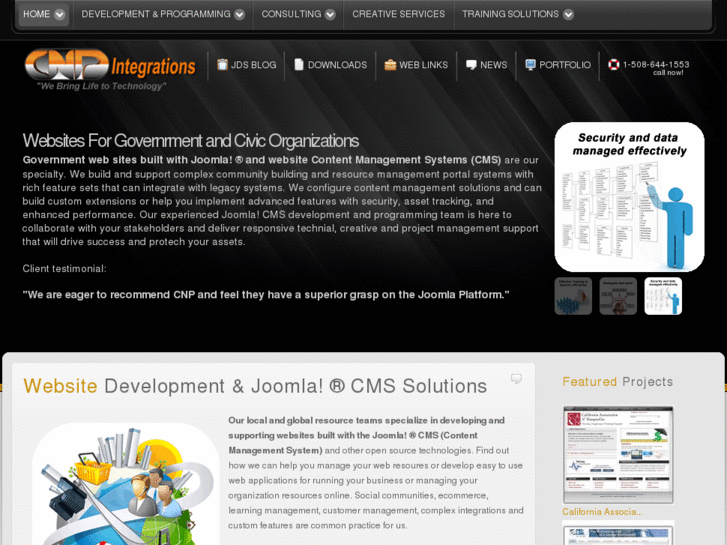The image size is (727, 545).
Task: Open the California Associa... project link
Action: tap(602, 512)
